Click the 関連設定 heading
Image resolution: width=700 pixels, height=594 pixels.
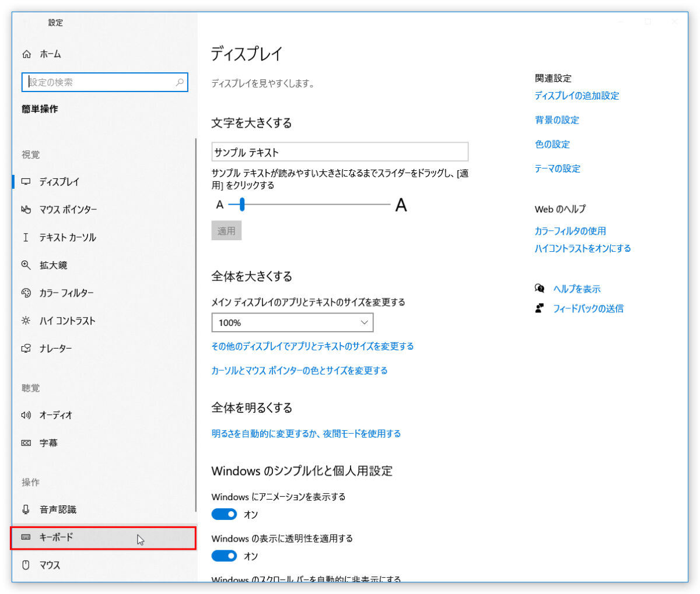pyautogui.click(x=553, y=78)
